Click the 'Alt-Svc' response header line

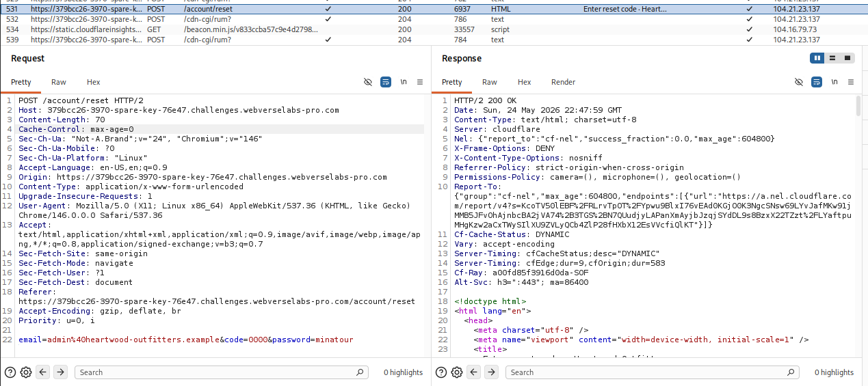[x=521, y=282]
